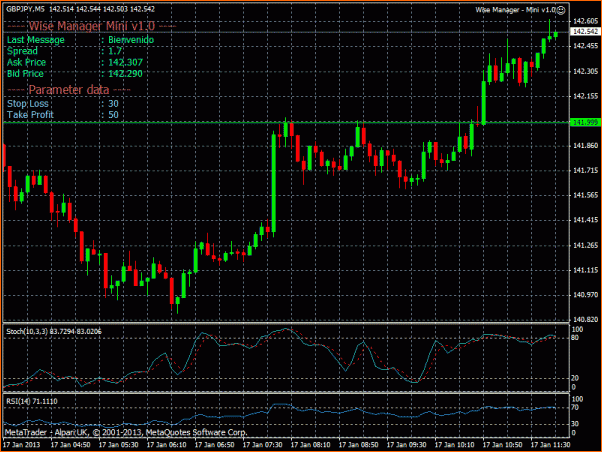Click the 141.265 price axis label
602x452 pixels.
585,245
